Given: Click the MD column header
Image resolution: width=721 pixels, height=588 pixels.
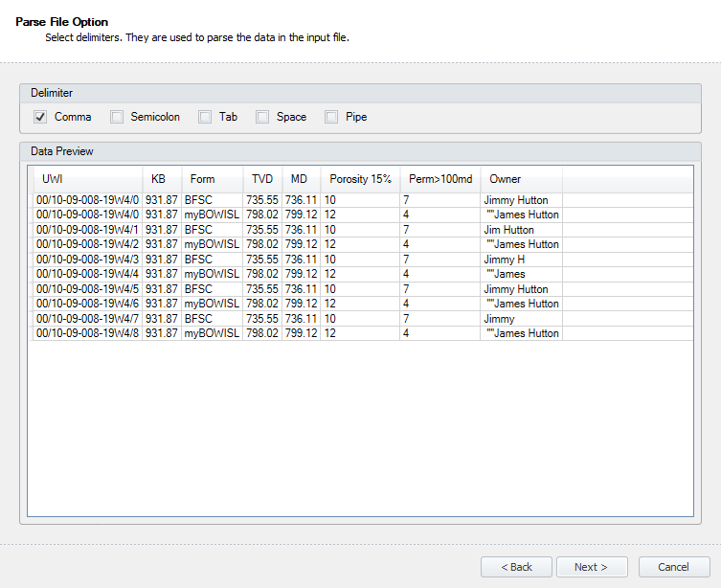Looking at the screenshot, I should (x=302, y=179).
